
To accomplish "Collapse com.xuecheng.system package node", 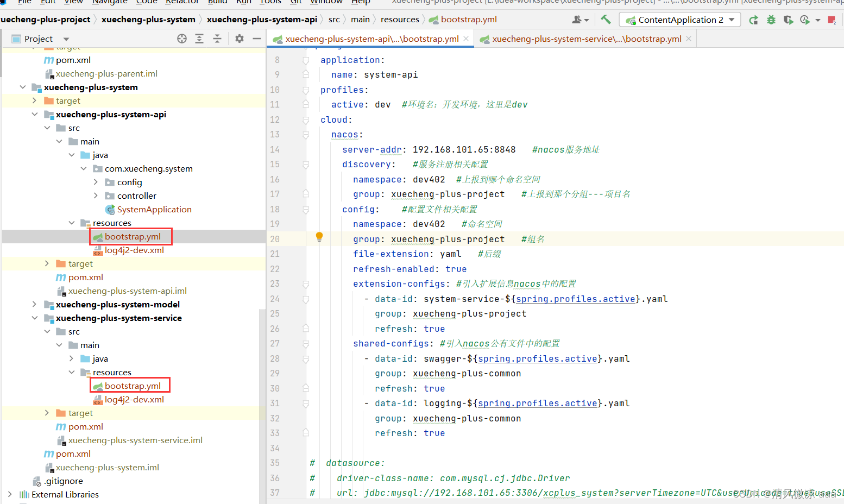I will click(84, 169).
